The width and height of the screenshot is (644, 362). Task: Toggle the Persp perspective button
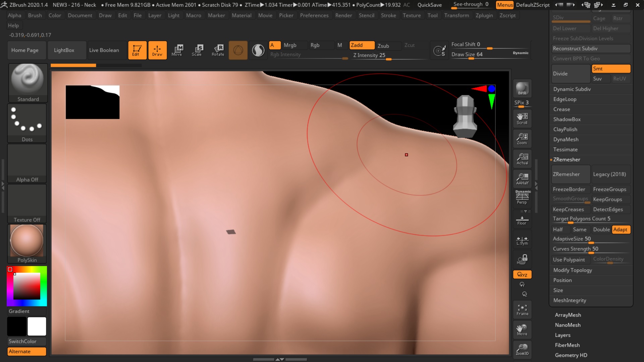click(522, 197)
